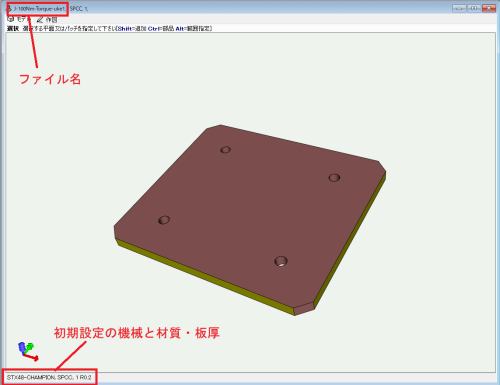The width and height of the screenshot is (500, 385).
Task: Click the STX48-CHAMPION status bar text
Action: [x=49, y=377]
